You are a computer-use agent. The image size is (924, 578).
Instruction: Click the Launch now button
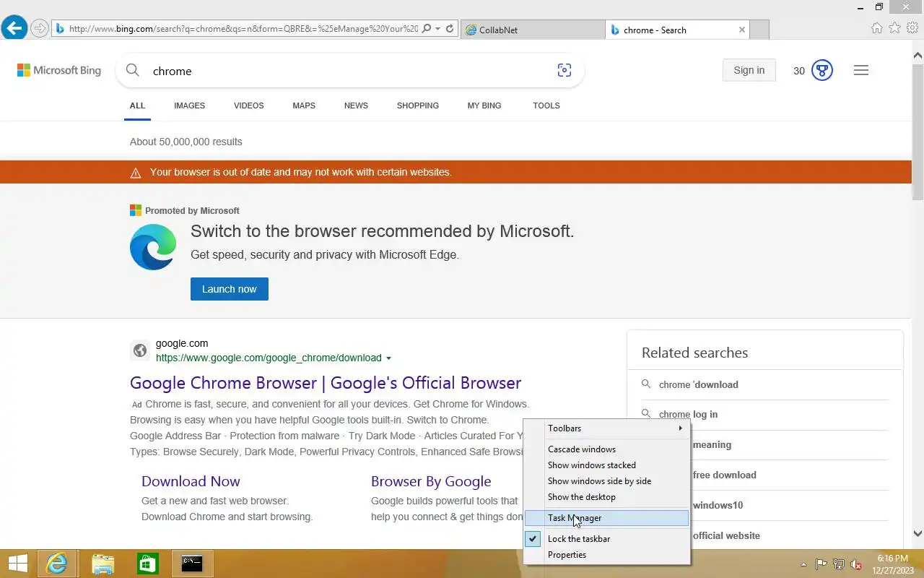(x=230, y=289)
